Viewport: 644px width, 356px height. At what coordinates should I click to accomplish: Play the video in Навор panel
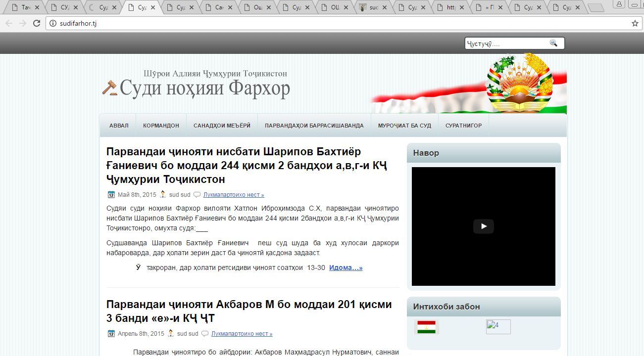(x=483, y=226)
